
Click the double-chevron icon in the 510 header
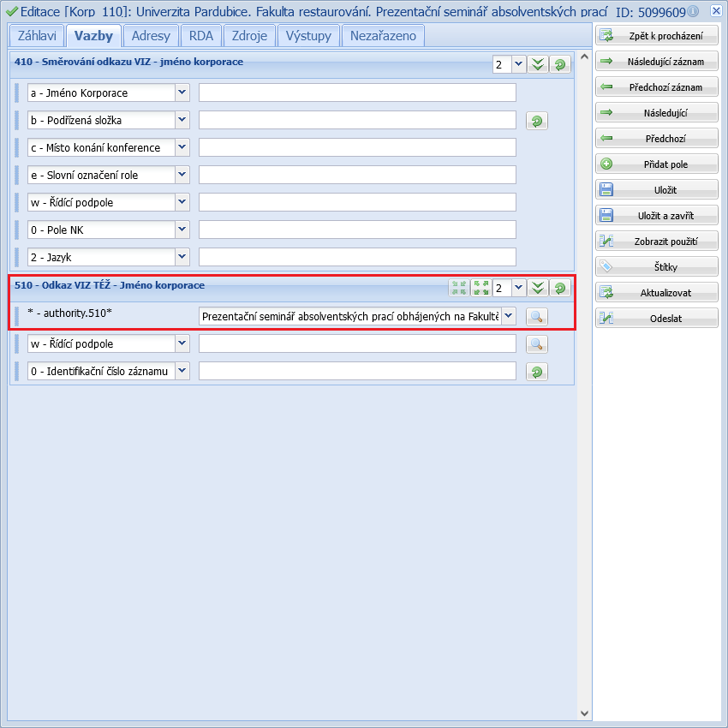coord(538,288)
